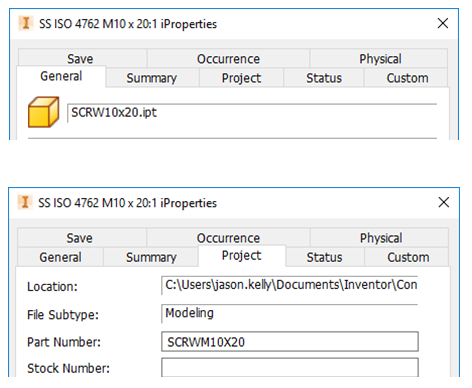This screenshot has width=472, height=388.
Task: Select the Custom tab in upper dialog
Action: [407, 78]
